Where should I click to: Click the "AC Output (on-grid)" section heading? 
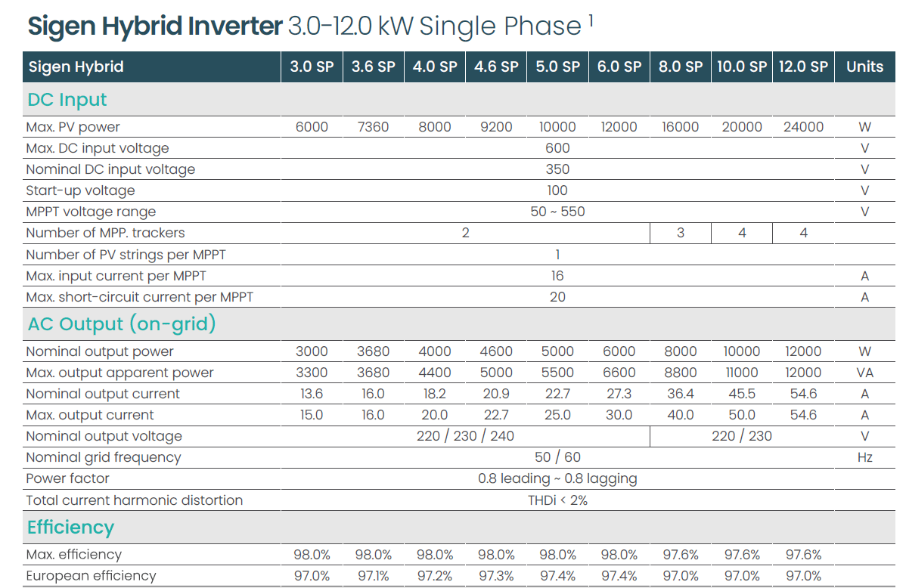coord(122,324)
